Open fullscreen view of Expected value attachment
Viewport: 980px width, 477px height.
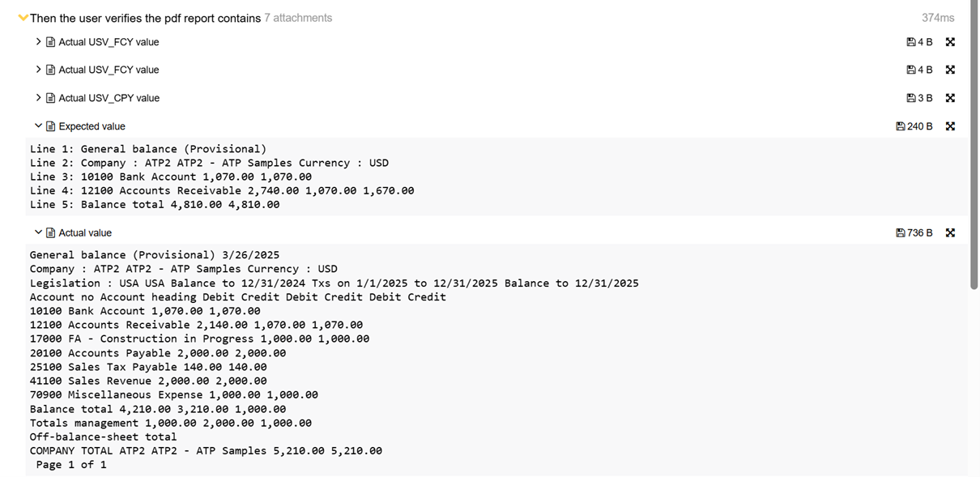coord(950,126)
